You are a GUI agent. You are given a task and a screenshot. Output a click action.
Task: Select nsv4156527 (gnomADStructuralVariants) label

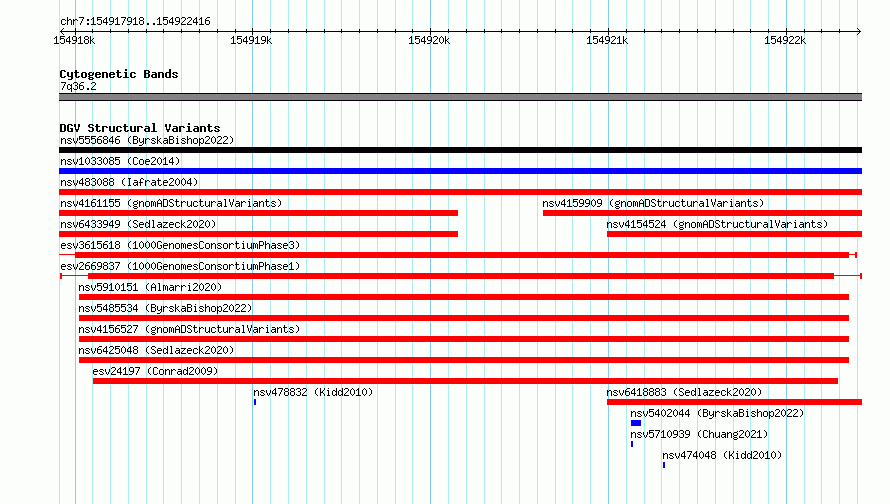coord(189,329)
